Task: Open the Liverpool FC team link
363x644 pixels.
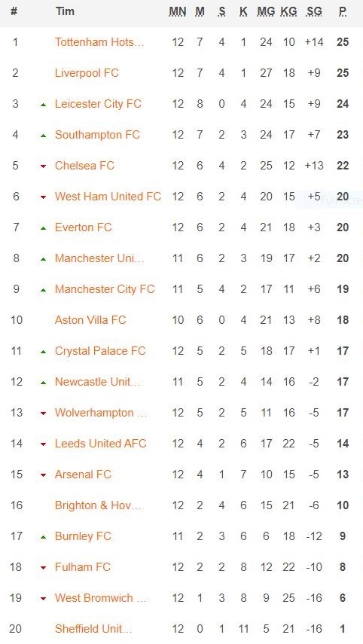Action: pyautogui.click(x=87, y=73)
